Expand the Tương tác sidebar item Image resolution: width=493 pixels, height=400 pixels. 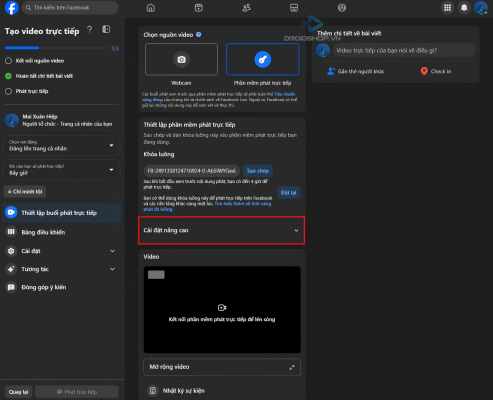(62, 269)
